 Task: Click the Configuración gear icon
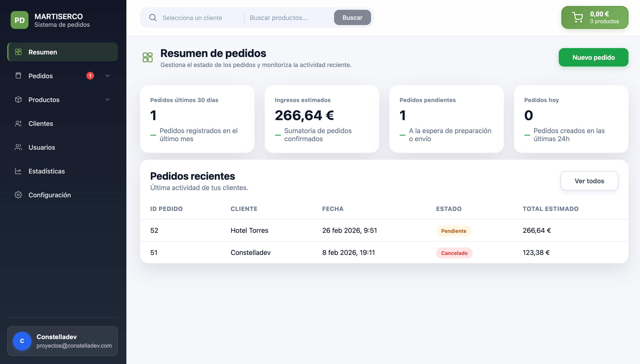[x=18, y=195]
